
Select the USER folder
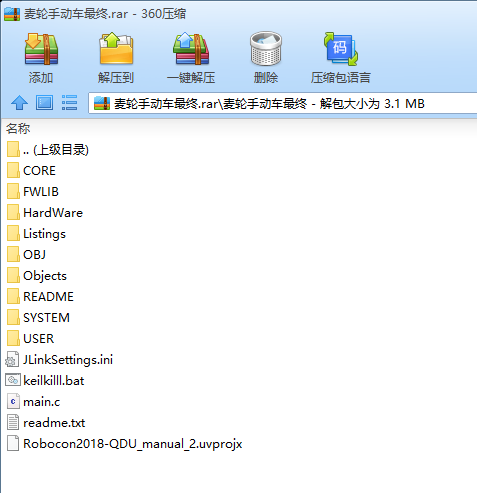(x=30, y=339)
